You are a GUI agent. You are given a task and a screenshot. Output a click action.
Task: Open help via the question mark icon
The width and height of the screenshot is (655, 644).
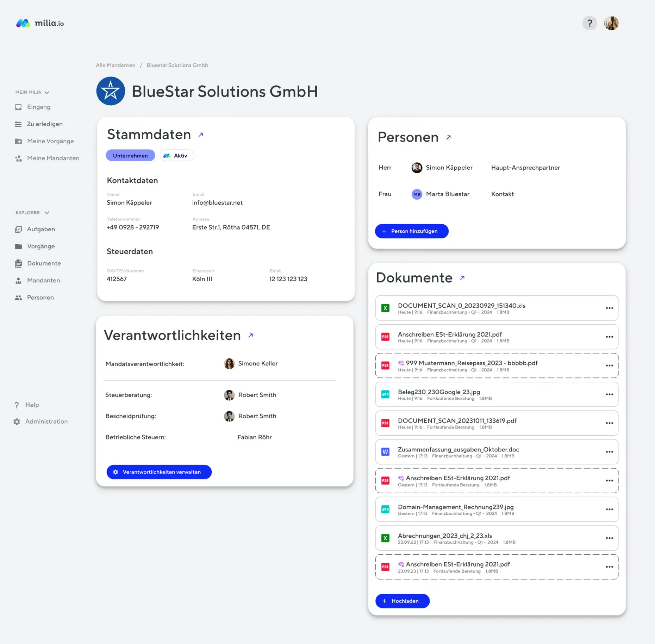pos(589,23)
